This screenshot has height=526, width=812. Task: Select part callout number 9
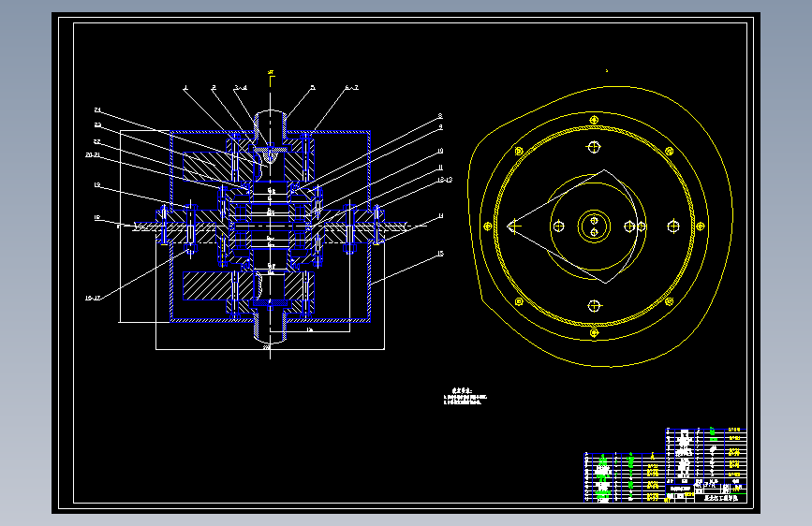click(x=440, y=126)
